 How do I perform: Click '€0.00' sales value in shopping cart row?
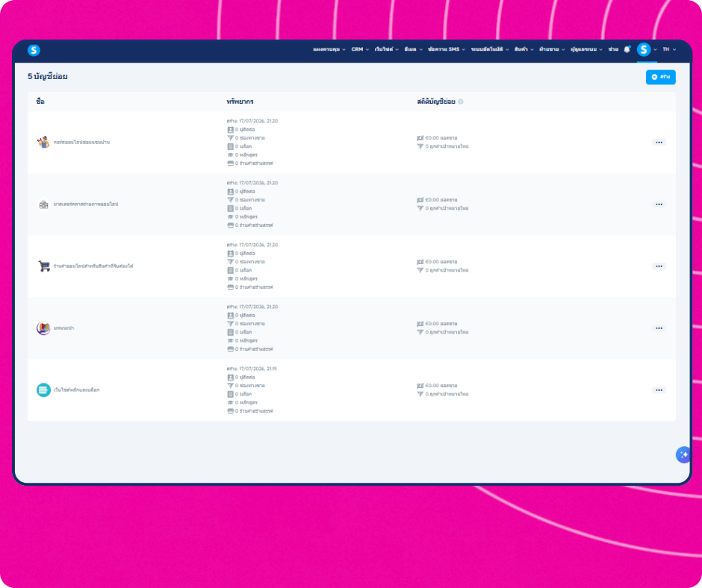tap(432, 262)
